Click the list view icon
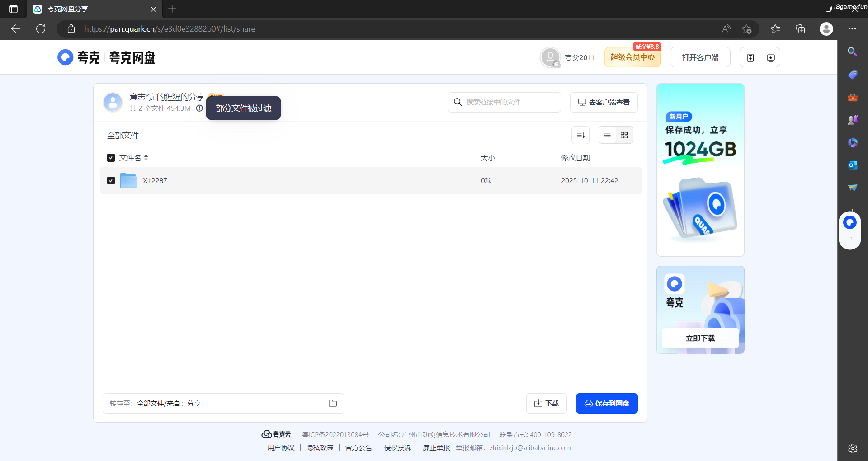 click(607, 135)
